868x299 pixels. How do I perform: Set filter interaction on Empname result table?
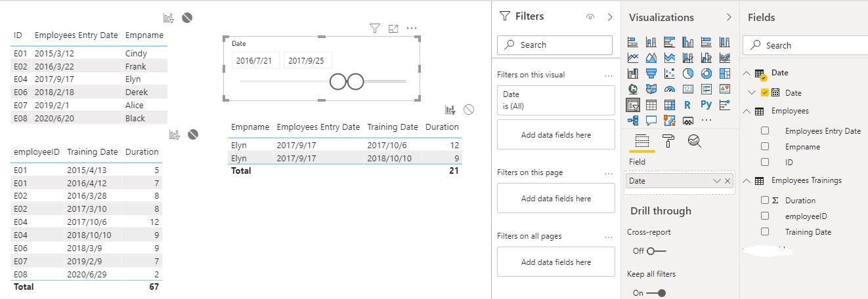click(450, 110)
